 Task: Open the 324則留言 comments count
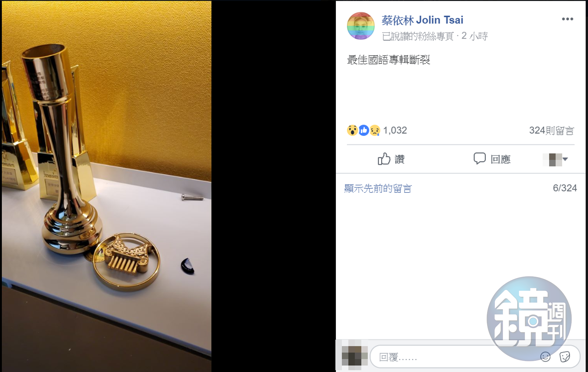click(552, 130)
